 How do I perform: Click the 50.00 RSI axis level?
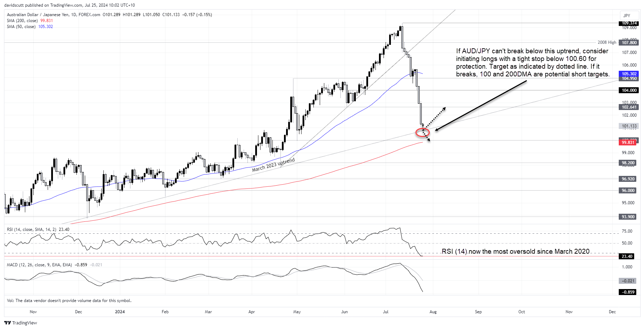[627, 243]
